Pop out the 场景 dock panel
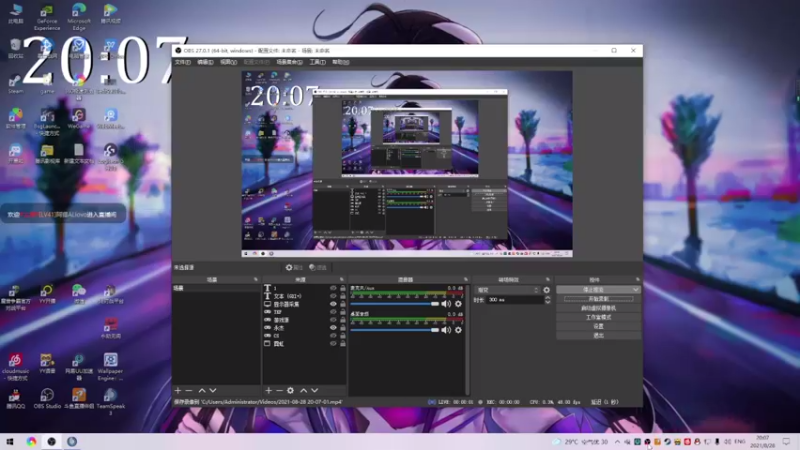 click(x=256, y=280)
